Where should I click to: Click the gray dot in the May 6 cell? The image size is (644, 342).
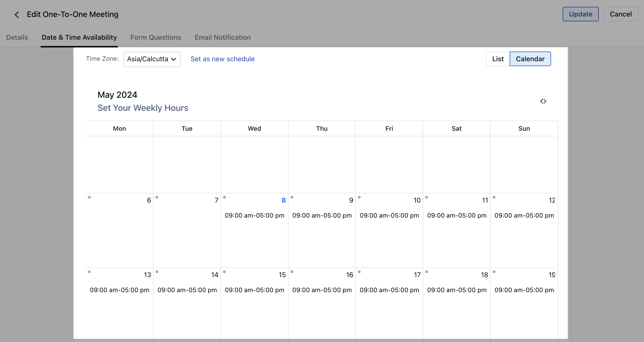click(x=89, y=197)
